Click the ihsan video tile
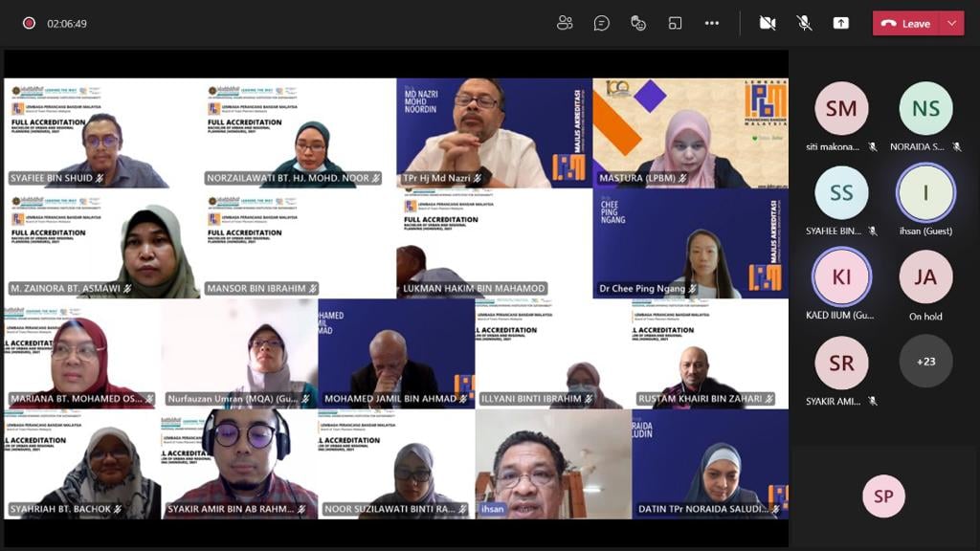Screen dimensions: 980x551 click(x=553, y=464)
